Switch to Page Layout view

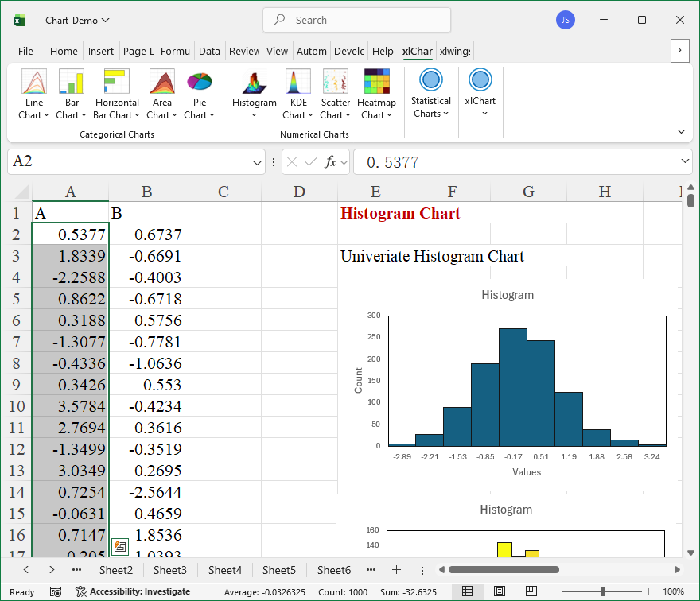click(499, 591)
